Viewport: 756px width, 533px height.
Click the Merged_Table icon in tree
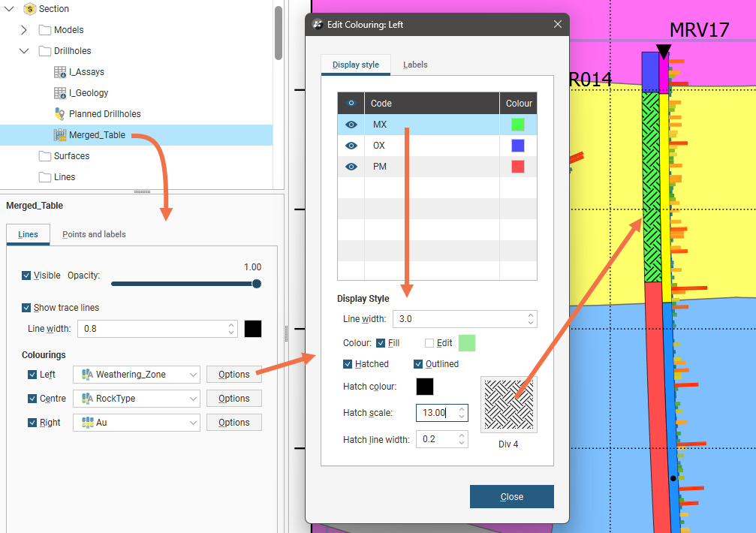tap(60, 135)
